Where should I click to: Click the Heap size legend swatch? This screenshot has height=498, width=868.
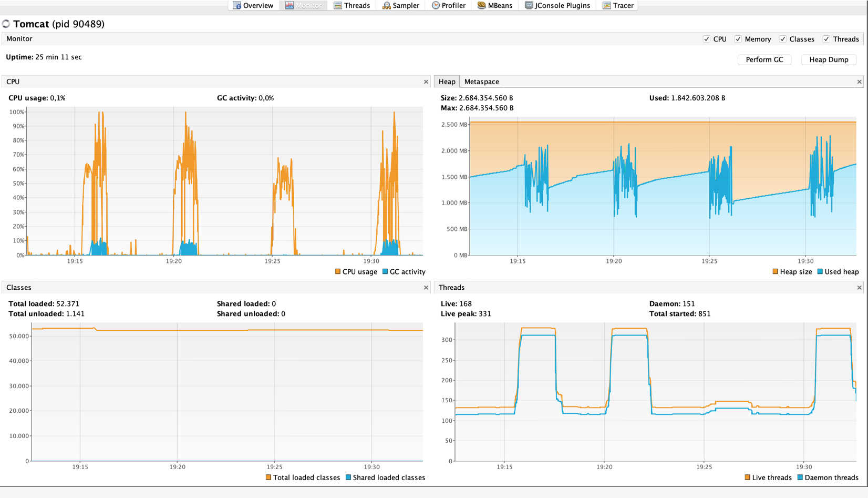[x=776, y=272]
